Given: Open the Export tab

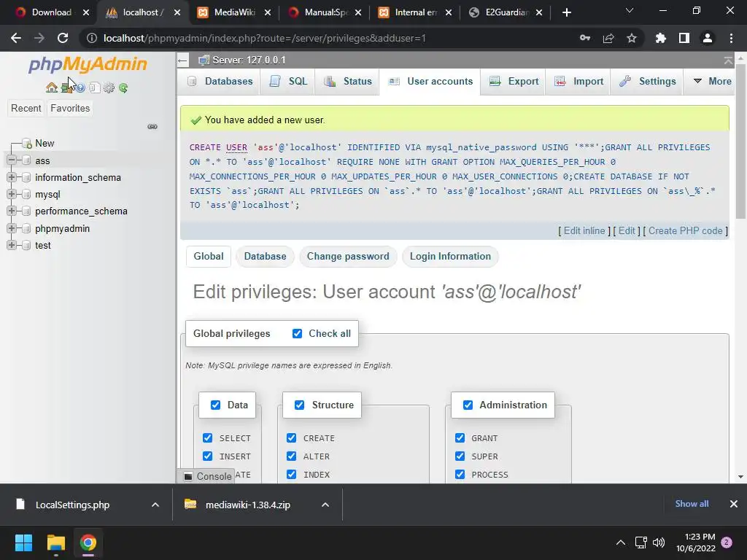Looking at the screenshot, I should (x=514, y=82).
